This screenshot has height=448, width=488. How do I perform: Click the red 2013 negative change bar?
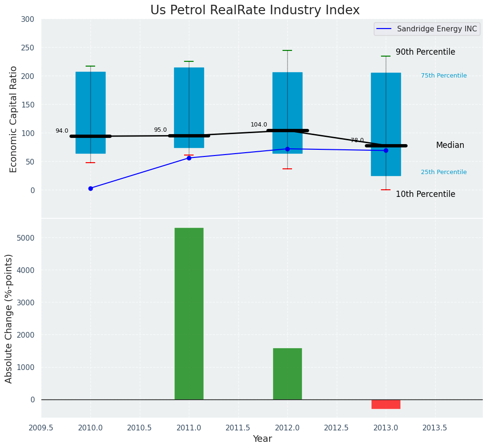(x=386, y=404)
